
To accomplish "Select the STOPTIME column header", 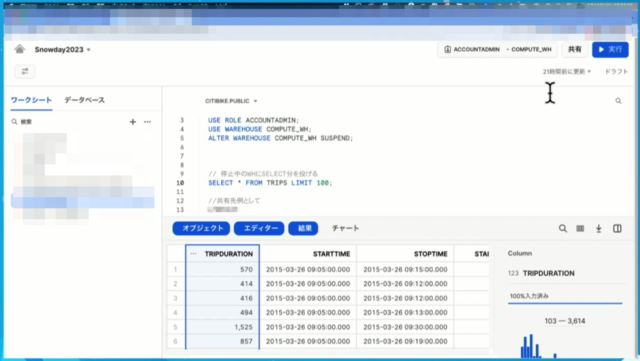I will point(405,254).
